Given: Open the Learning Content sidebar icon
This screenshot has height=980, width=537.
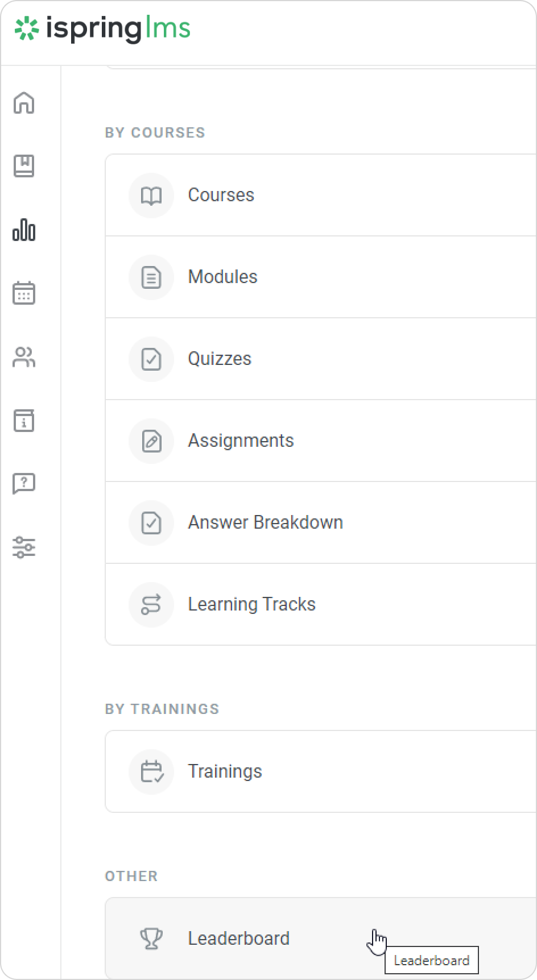Looking at the screenshot, I should click(x=24, y=166).
